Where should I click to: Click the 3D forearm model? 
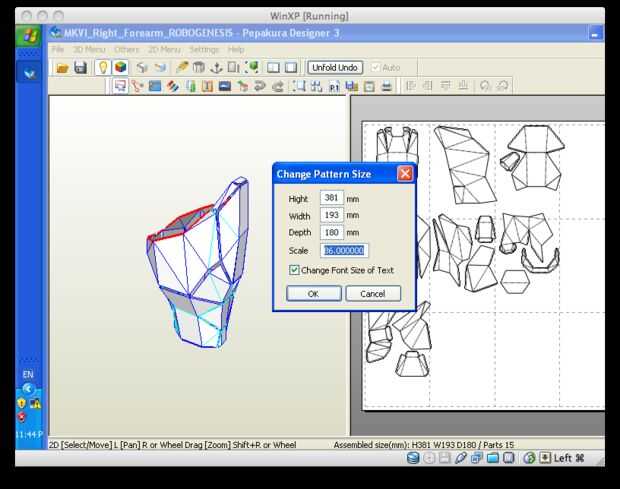coord(198,264)
